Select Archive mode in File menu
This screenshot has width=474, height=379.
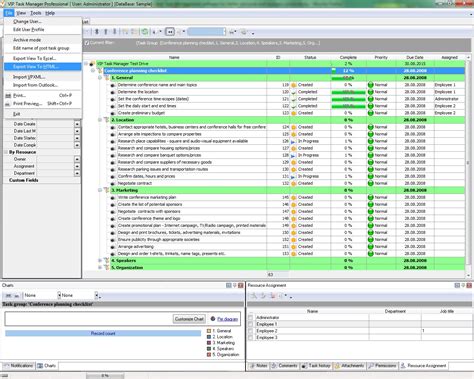pyautogui.click(x=43, y=40)
